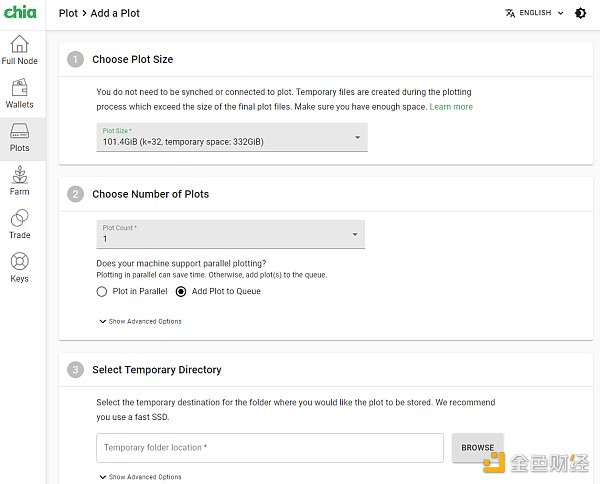Screen dimensions: 600x484
Task: Toggle dark mode brightness icon
Action: [x=581, y=14]
